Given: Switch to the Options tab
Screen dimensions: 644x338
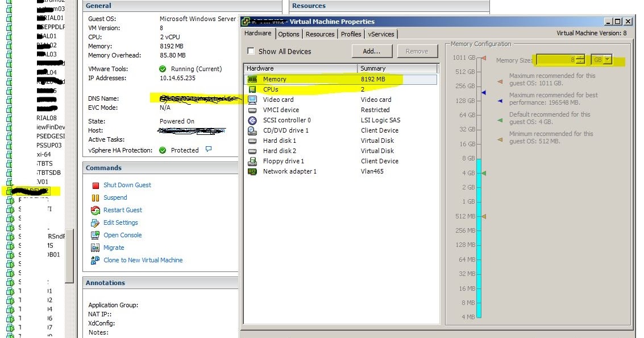Looking at the screenshot, I should coord(289,34).
